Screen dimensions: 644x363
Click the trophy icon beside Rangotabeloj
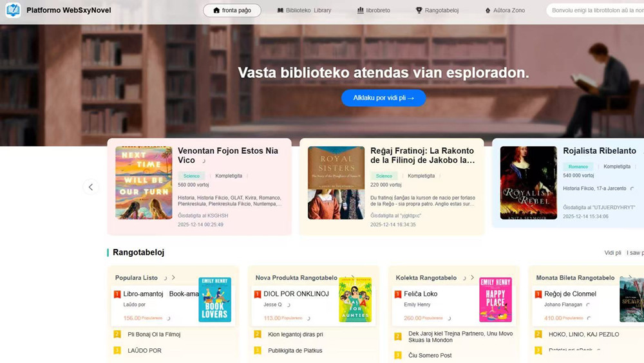[419, 10]
